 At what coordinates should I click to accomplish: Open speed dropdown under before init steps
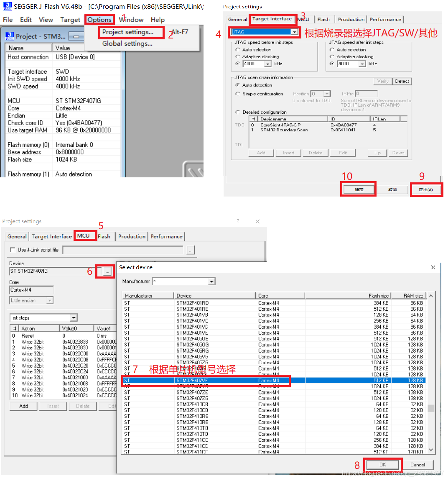(x=268, y=64)
